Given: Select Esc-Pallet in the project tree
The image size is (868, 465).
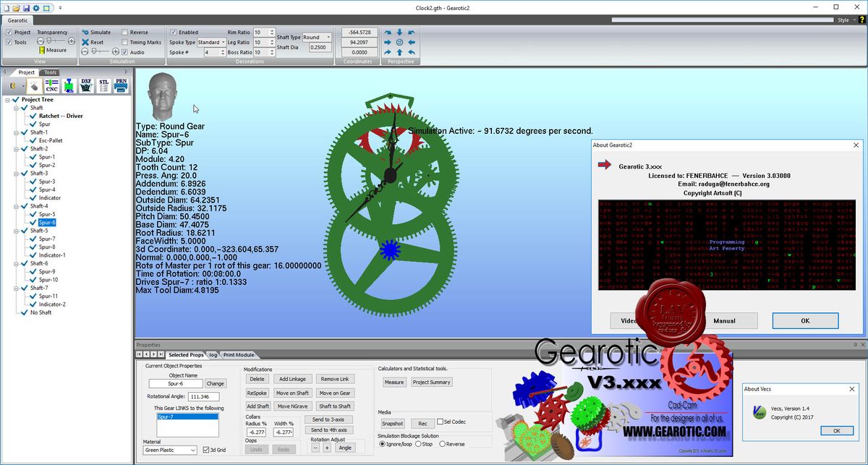Looking at the screenshot, I should [x=51, y=140].
